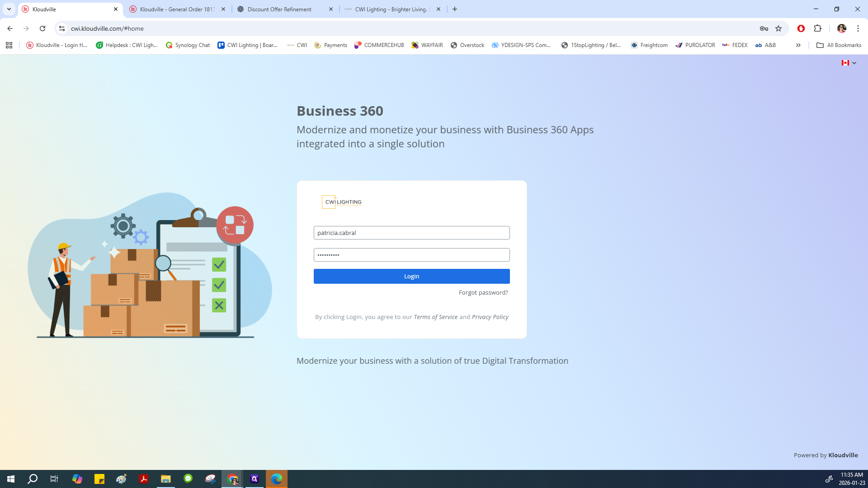
Task: Click the username input field
Action: (411, 233)
